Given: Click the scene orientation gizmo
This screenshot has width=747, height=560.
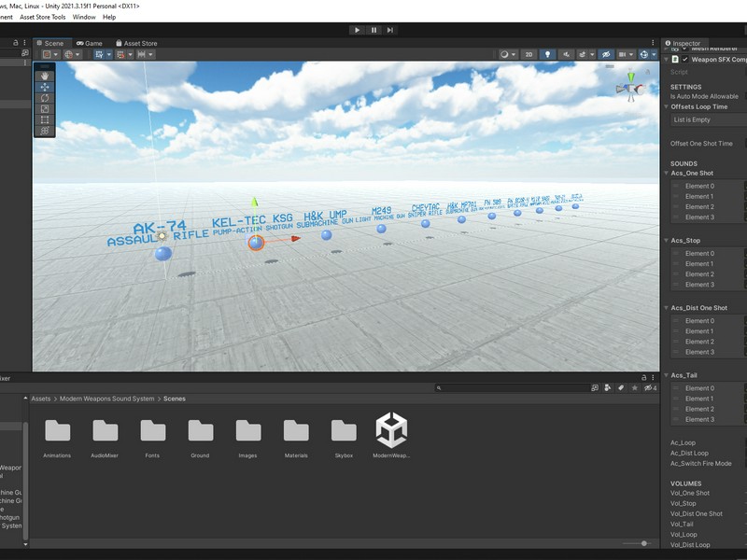Looking at the screenshot, I should (x=630, y=87).
